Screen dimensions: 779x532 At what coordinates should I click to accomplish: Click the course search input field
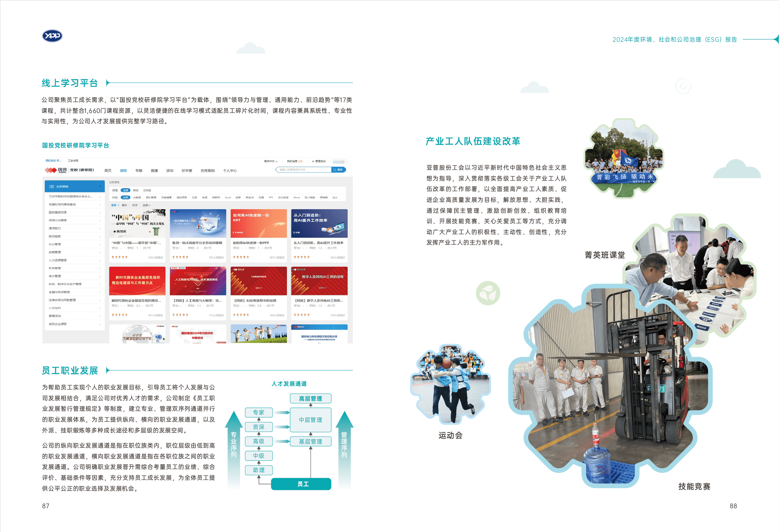click(303, 170)
